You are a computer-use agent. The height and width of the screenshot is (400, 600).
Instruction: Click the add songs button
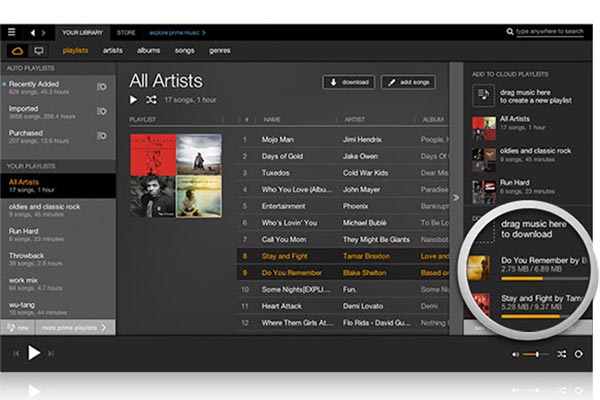[x=408, y=82]
